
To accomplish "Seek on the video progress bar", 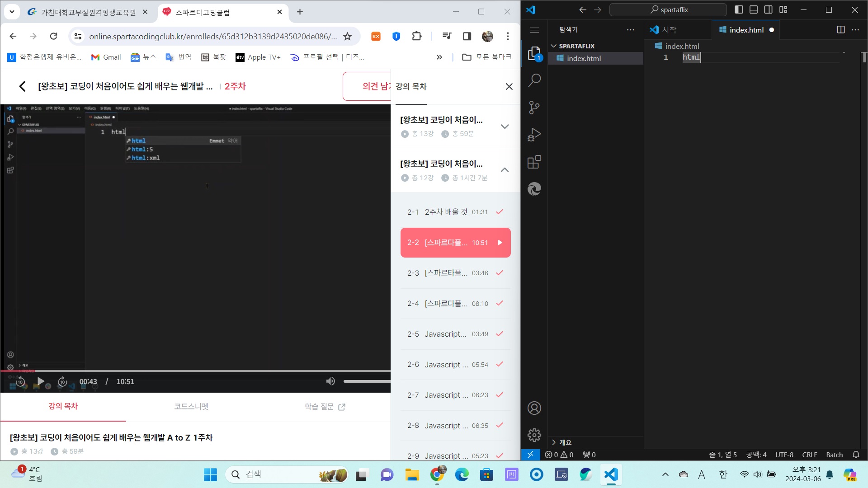I will (x=195, y=371).
